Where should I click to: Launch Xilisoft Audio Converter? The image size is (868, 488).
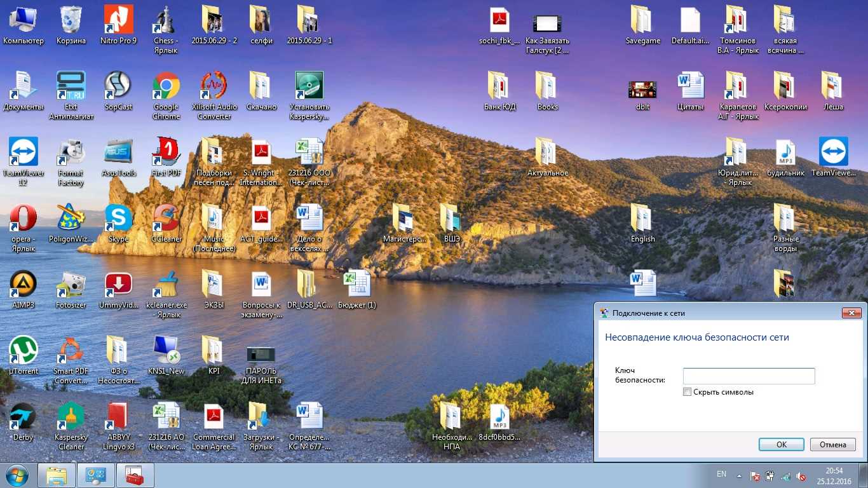pos(214,95)
